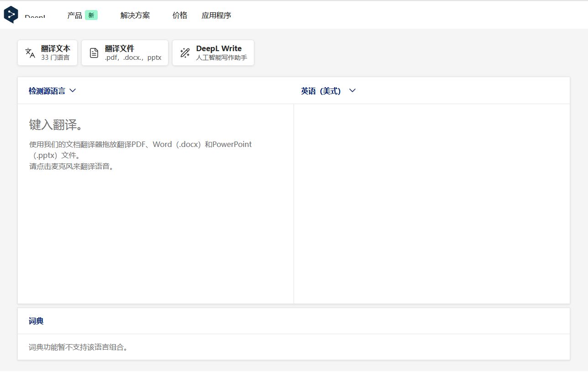The image size is (588, 372).
Task: Open the 解决方案 menu
Action: point(135,15)
